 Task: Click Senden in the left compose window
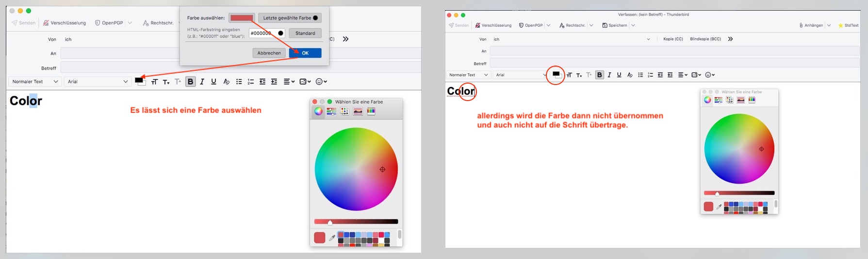[x=24, y=23]
